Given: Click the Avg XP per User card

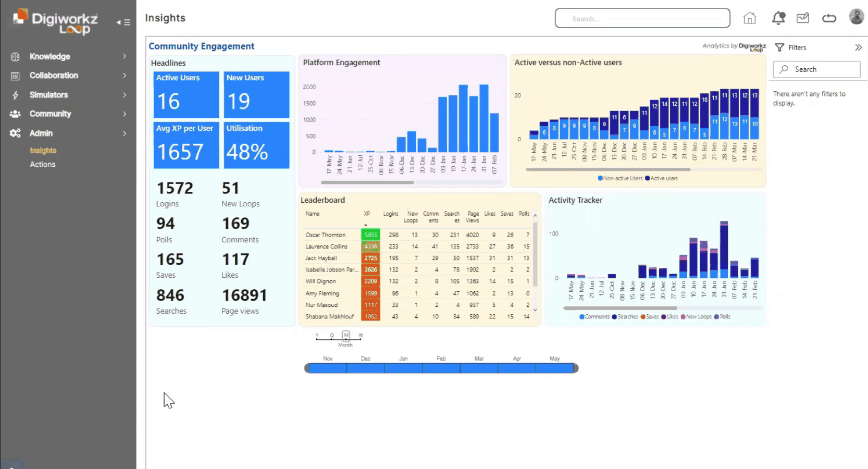Looking at the screenshot, I should [186, 145].
